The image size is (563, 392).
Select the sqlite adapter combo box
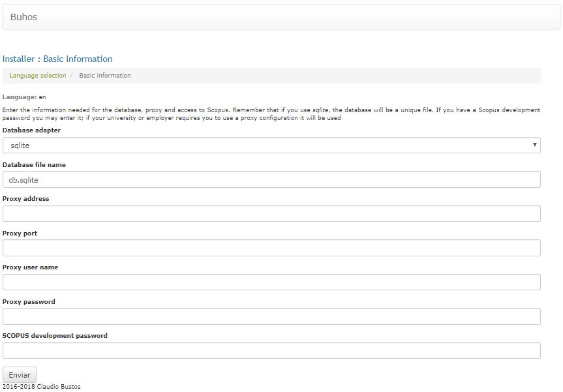[271, 145]
